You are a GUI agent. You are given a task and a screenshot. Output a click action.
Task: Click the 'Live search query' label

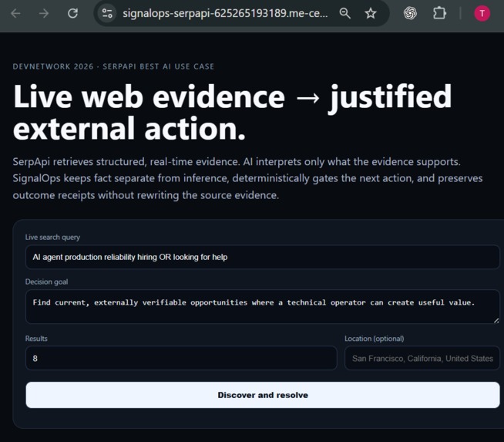[x=52, y=237]
